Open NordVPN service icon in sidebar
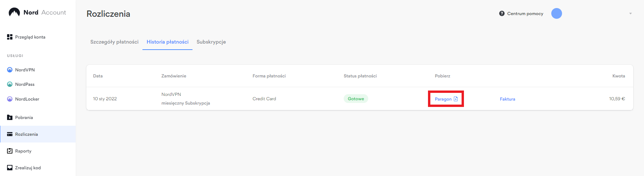The height and width of the screenshot is (176, 644). click(10, 70)
